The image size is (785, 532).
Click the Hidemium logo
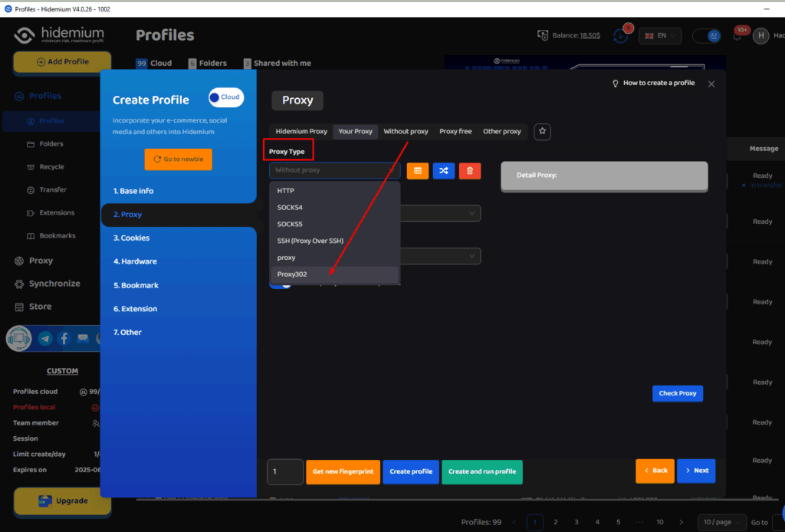(59, 34)
